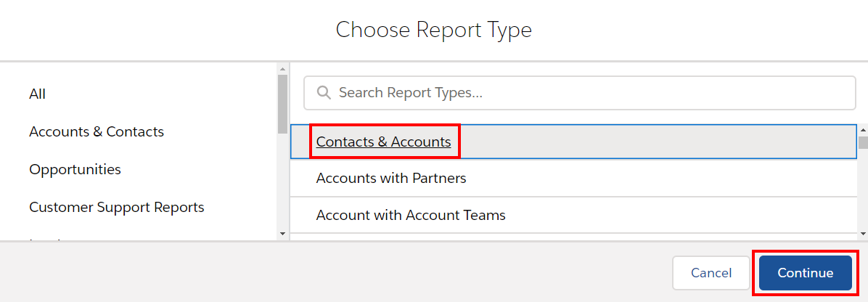Click category list scroll up arrow

coord(282,69)
